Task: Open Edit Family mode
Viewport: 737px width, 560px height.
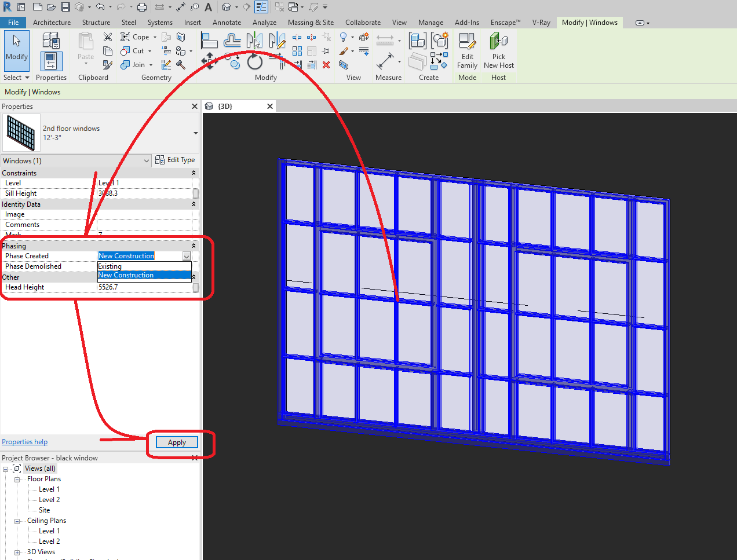Action: 466,52
